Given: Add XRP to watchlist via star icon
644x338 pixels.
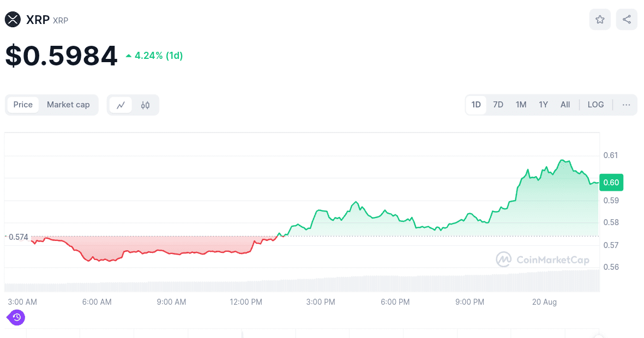Looking at the screenshot, I should pyautogui.click(x=600, y=19).
